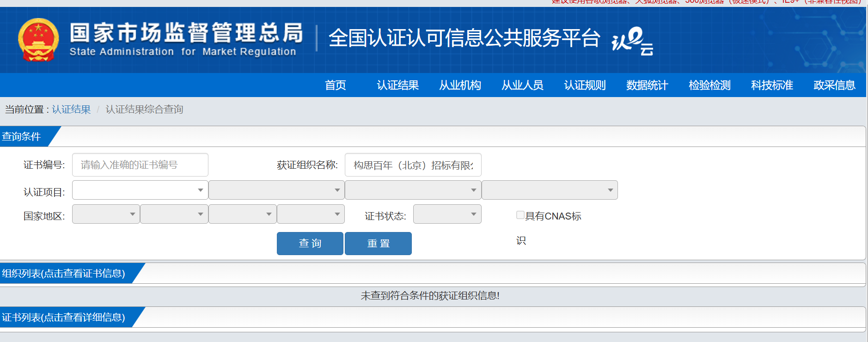Open the third 国家地区 dropdown
This screenshot has width=868, height=342.
242,214
